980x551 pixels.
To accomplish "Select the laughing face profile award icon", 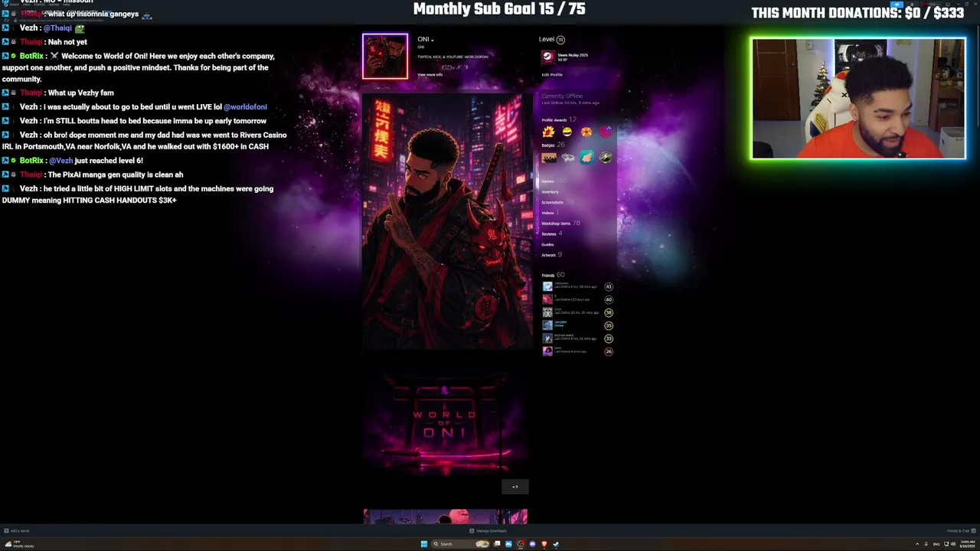I will 567,132.
